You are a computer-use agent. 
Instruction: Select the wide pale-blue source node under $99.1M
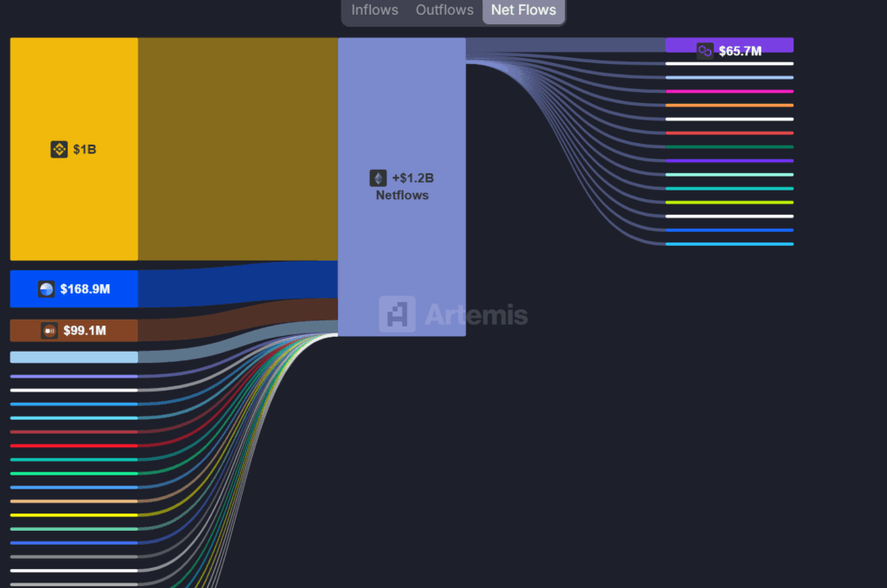pos(74,358)
